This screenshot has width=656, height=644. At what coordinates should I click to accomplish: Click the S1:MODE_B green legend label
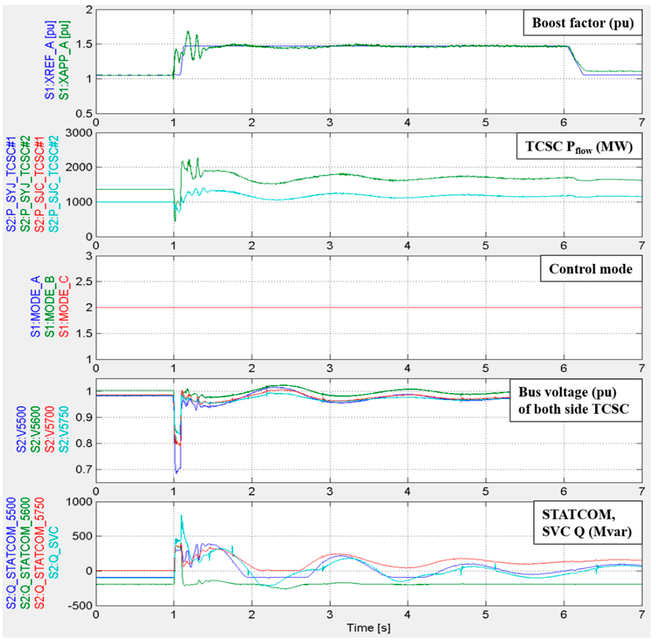click(50, 307)
